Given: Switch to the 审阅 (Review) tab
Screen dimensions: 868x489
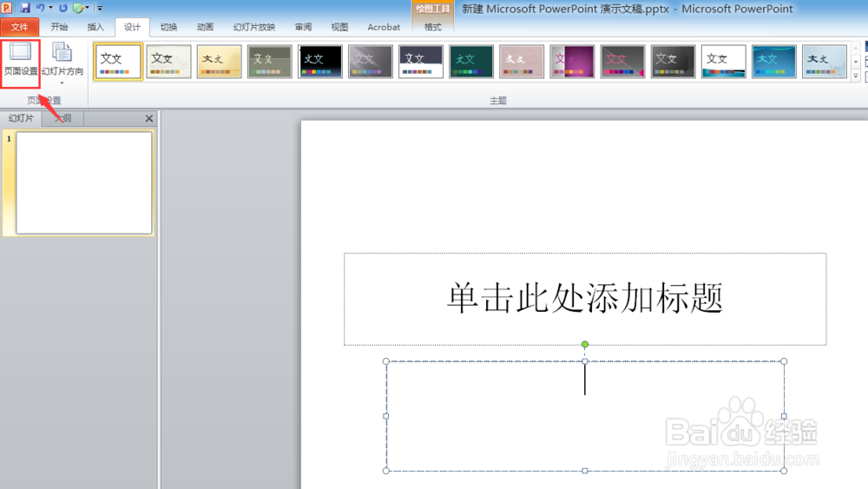Looking at the screenshot, I should click(303, 27).
